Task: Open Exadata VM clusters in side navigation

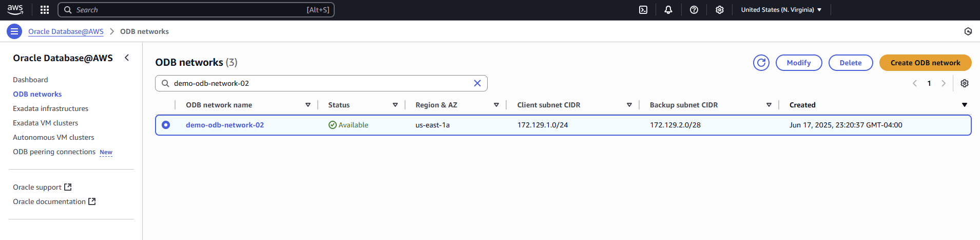Action: pos(46,123)
